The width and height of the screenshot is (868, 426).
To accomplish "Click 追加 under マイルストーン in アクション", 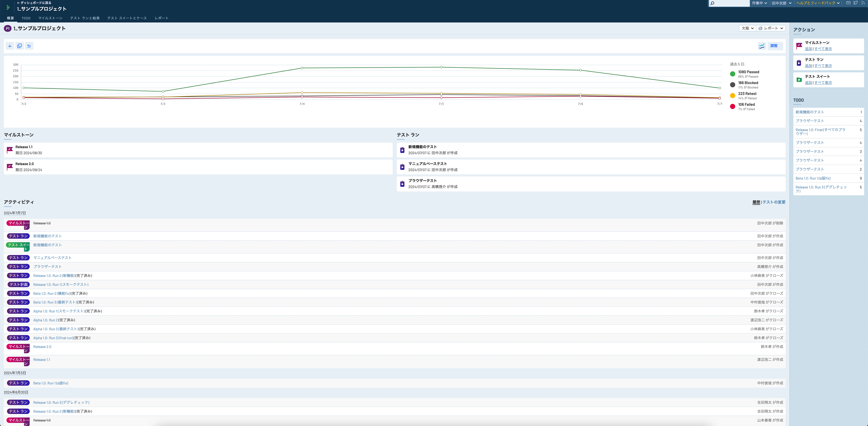I will click(x=808, y=49).
